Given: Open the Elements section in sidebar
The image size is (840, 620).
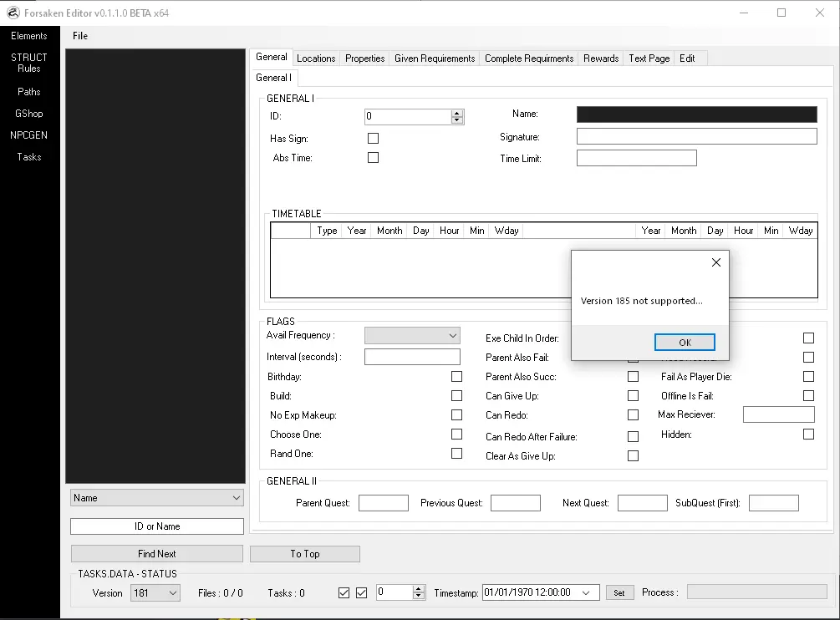Looking at the screenshot, I should click(29, 36).
